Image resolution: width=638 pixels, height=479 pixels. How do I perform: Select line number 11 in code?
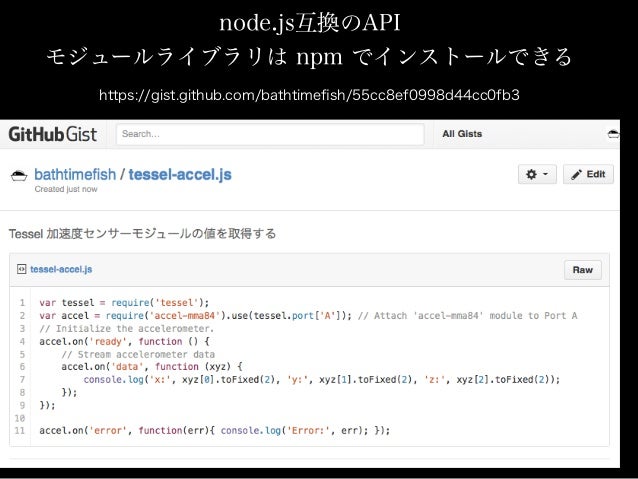(x=20, y=431)
